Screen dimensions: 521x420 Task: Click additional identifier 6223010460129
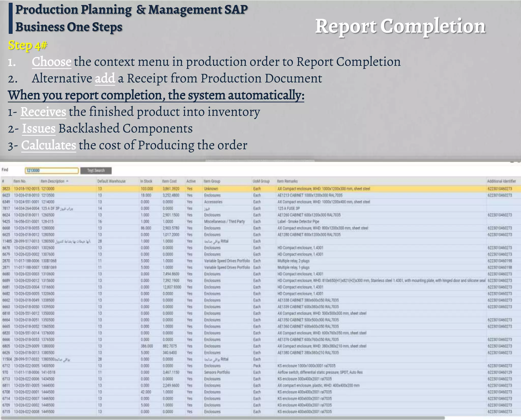[x=500, y=372]
